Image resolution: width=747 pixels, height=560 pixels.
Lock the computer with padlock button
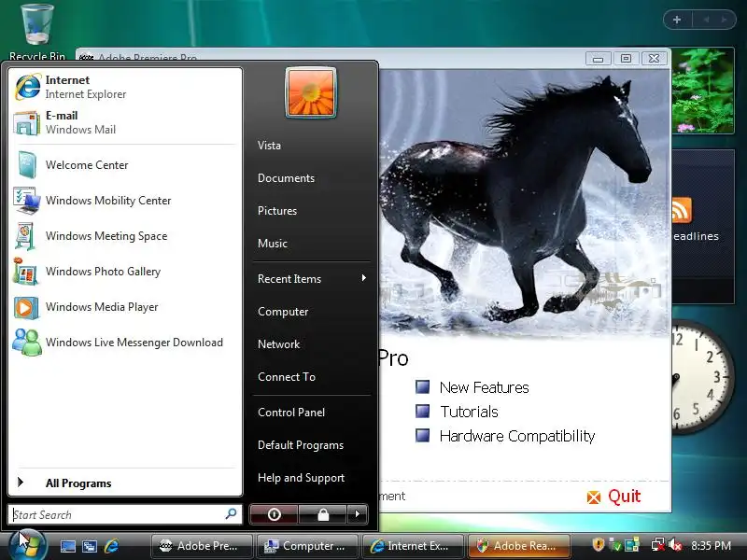pyautogui.click(x=323, y=514)
